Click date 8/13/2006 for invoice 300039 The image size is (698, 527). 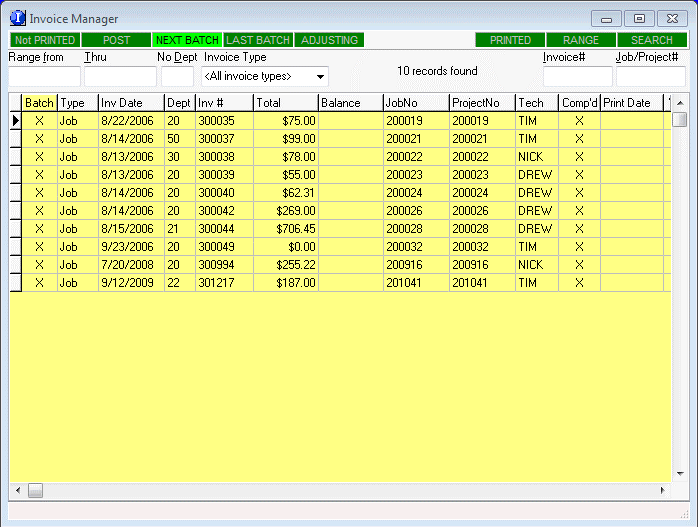coord(131,175)
